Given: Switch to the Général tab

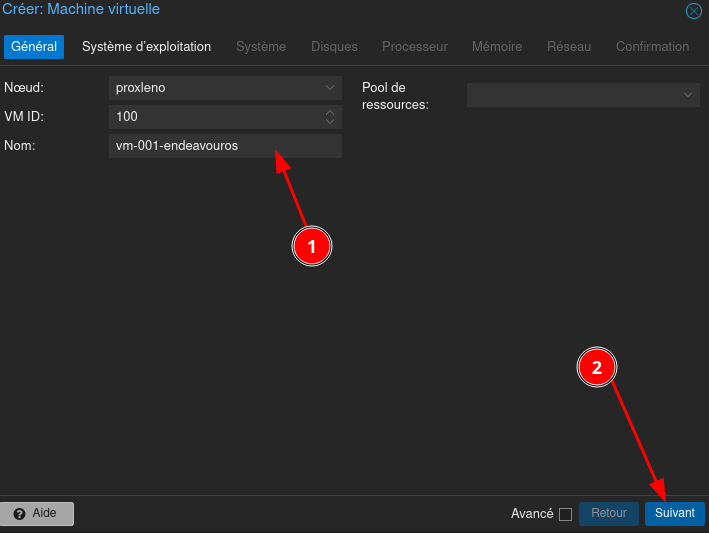Looking at the screenshot, I should 34,47.
